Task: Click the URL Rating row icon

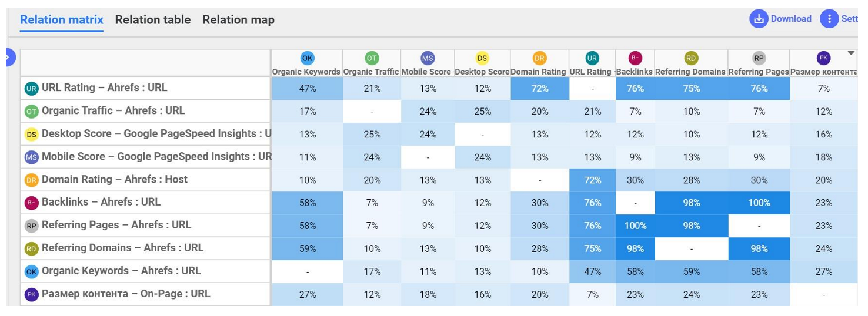Action: 32,88
